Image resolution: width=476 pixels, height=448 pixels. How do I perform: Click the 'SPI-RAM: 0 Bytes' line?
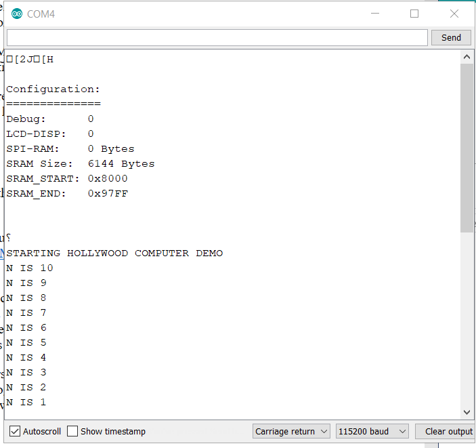coord(70,149)
